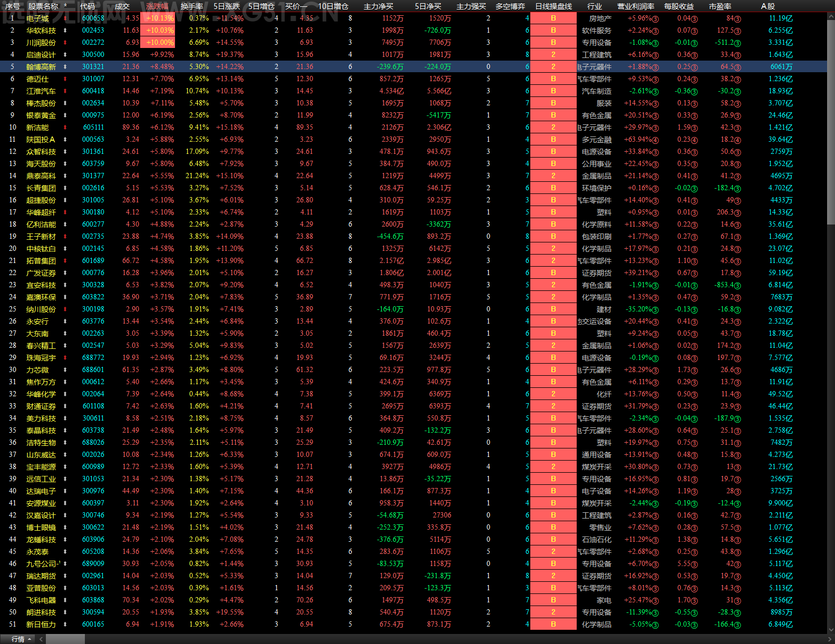Click the marker icon beside 华峰超纤

pos(65,212)
